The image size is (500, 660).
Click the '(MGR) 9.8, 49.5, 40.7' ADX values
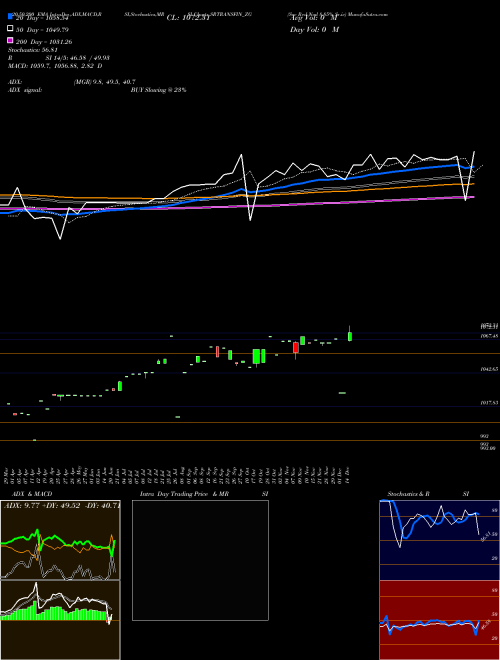[x=104, y=82]
